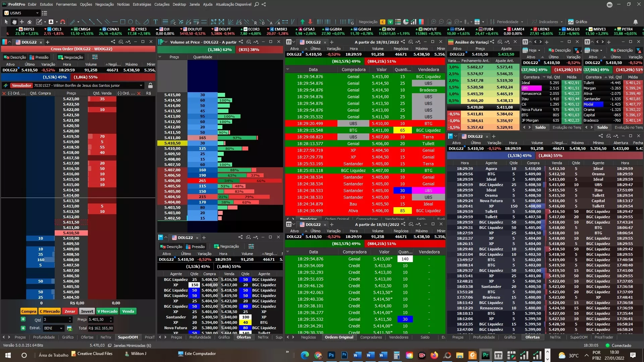Open Photoshop from the taskbar

(331, 355)
